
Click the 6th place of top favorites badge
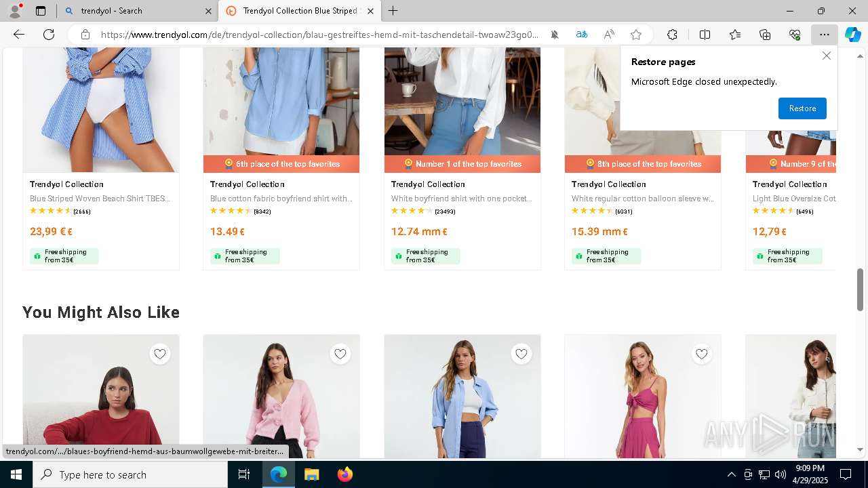[281, 164]
